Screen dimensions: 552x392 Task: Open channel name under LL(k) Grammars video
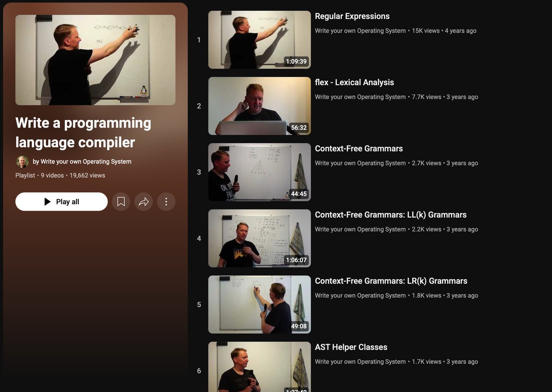pyautogui.click(x=360, y=230)
